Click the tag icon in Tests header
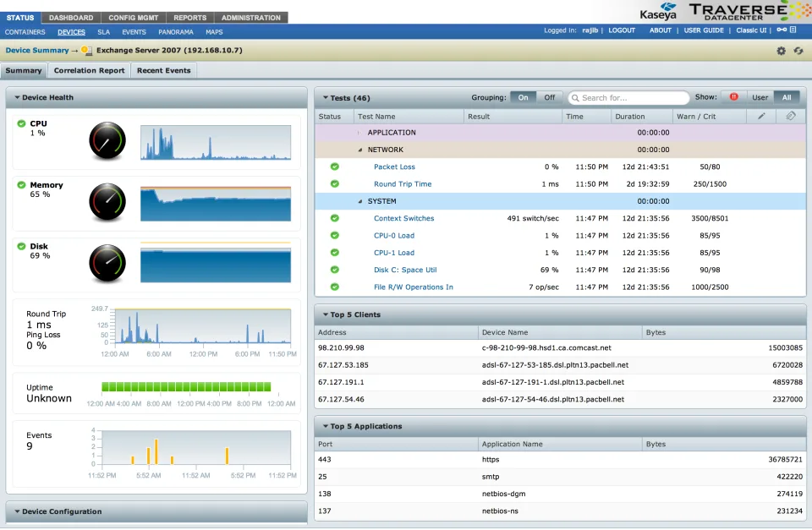The height and width of the screenshot is (530, 812). [x=791, y=116]
